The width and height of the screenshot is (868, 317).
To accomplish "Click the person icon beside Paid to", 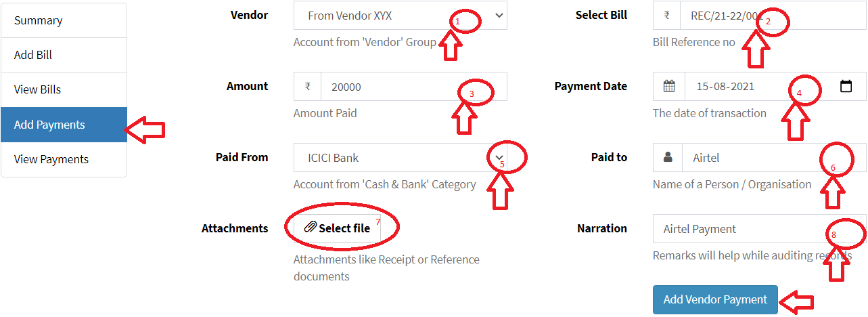I will tap(668, 158).
